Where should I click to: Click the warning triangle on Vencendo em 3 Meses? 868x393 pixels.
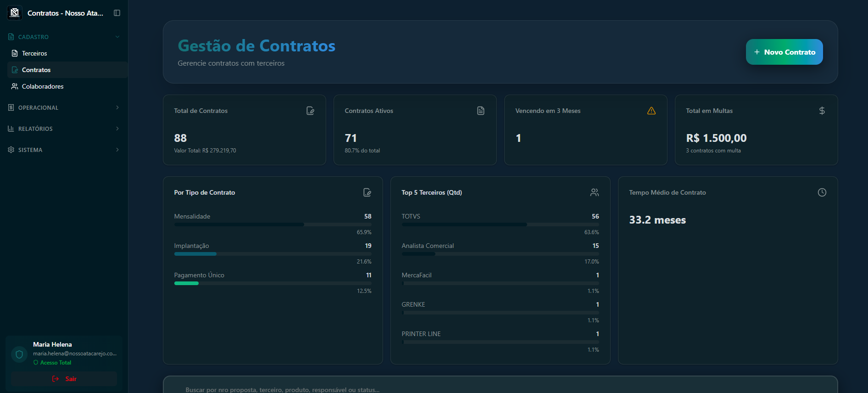[x=651, y=111]
